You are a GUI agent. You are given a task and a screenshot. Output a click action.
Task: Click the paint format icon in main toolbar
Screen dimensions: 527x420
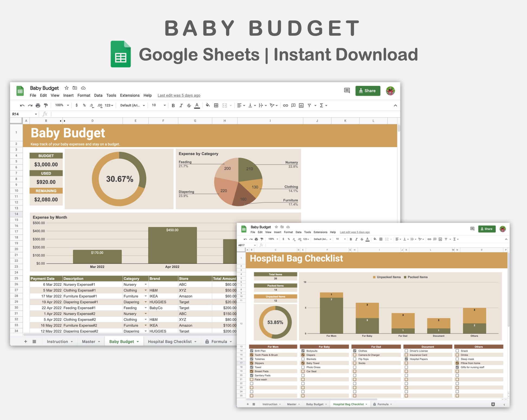pyautogui.click(x=46, y=105)
